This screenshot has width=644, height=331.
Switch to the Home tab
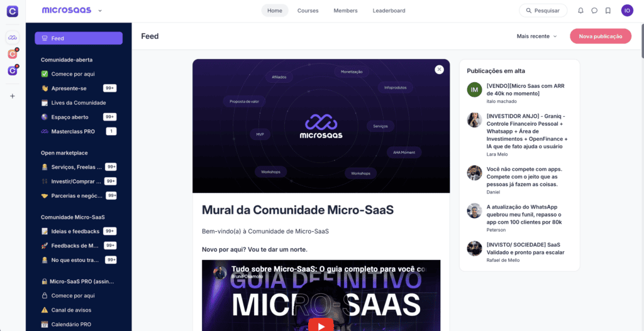(x=275, y=11)
